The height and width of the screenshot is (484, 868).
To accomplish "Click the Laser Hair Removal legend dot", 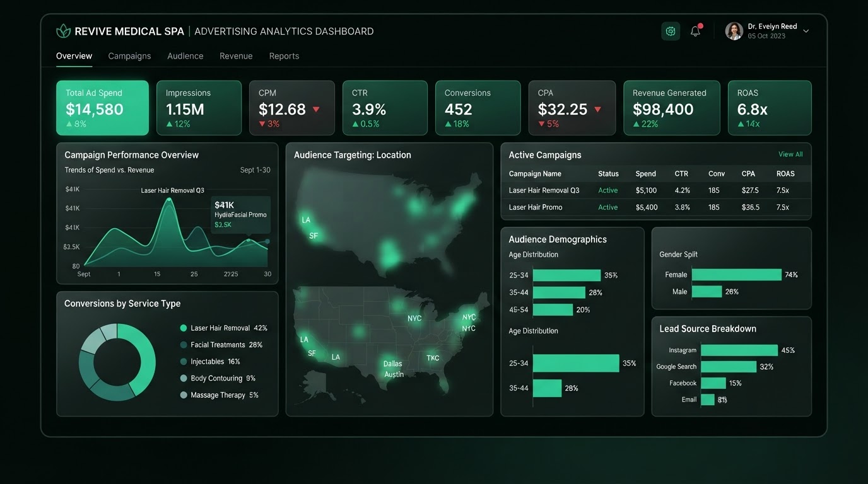I will pos(184,328).
